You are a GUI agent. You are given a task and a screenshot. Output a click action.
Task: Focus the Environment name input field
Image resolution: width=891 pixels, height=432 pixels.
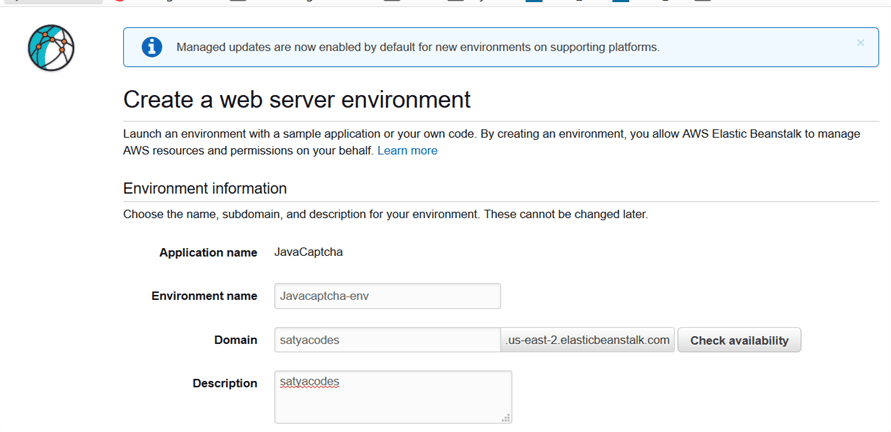[387, 296]
